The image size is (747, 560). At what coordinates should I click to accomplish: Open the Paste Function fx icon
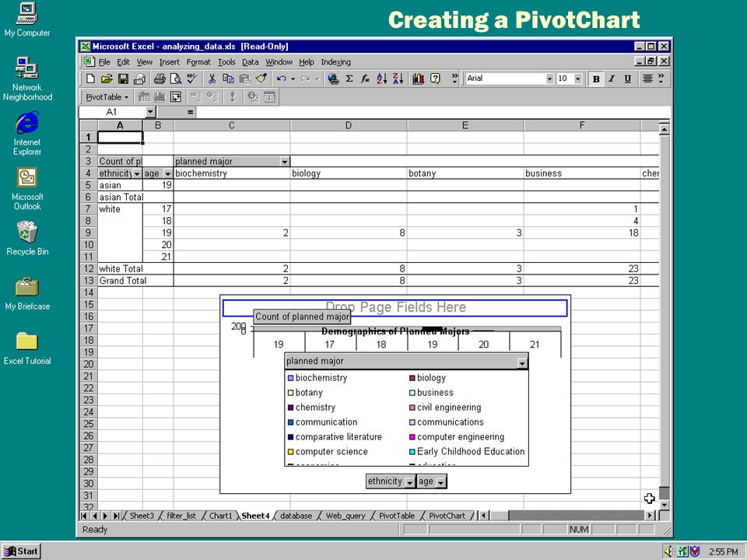pos(366,79)
